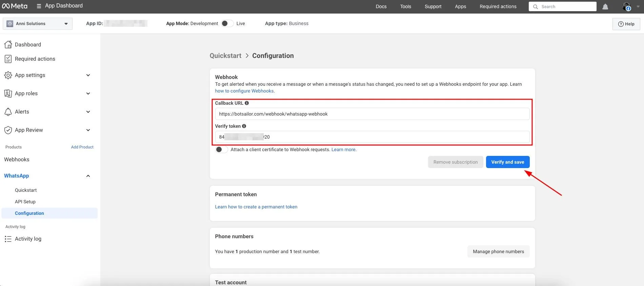The image size is (644, 286).
Task: Click the Quickstart breadcrumb link
Action: [225, 56]
